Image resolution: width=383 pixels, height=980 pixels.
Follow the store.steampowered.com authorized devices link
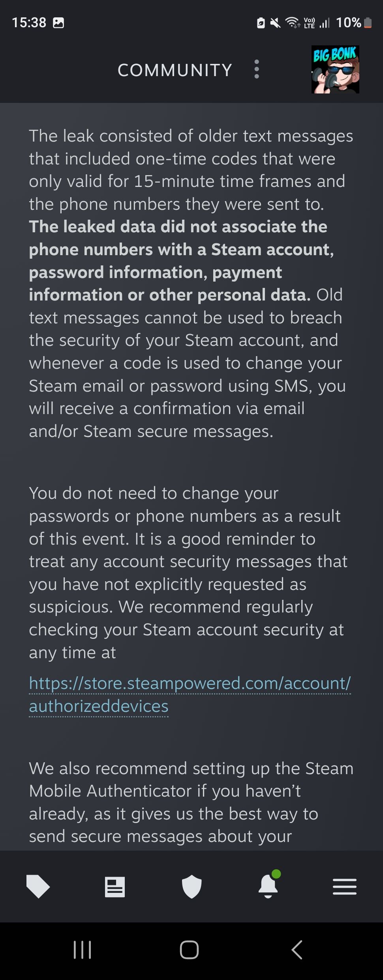tap(190, 694)
